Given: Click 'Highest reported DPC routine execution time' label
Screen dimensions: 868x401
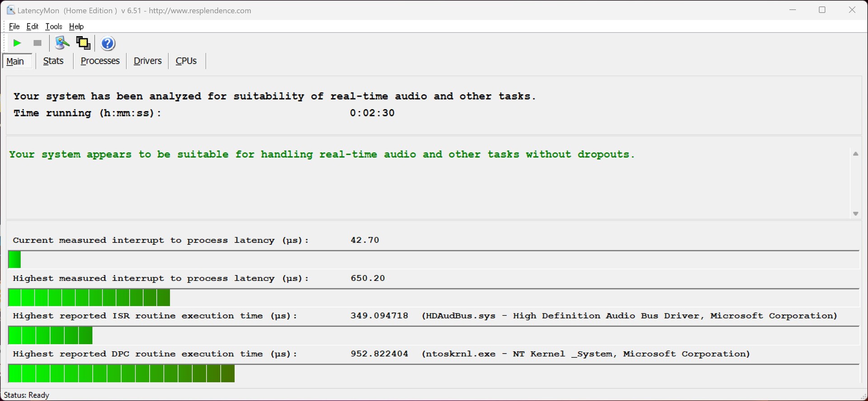Looking at the screenshot, I should coord(155,354).
